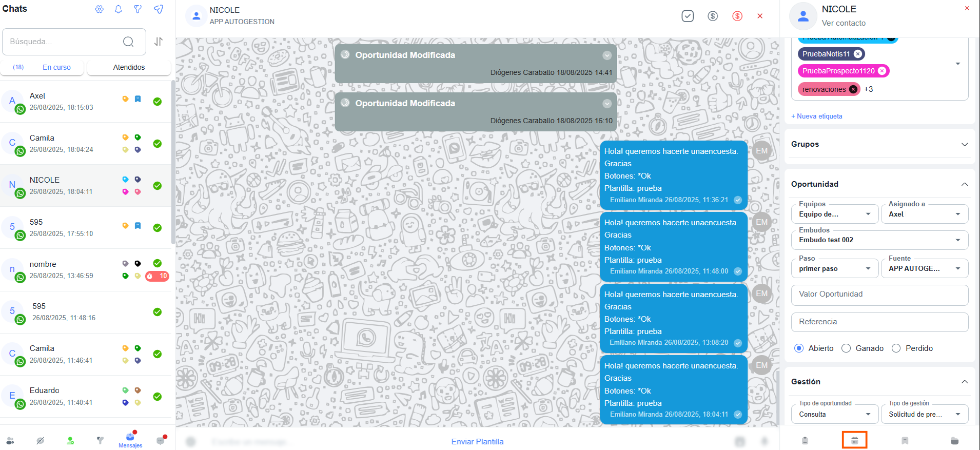Screen dimensions: 980x450
Task: Mark conversation done with checkmark icon
Action: coord(688,16)
